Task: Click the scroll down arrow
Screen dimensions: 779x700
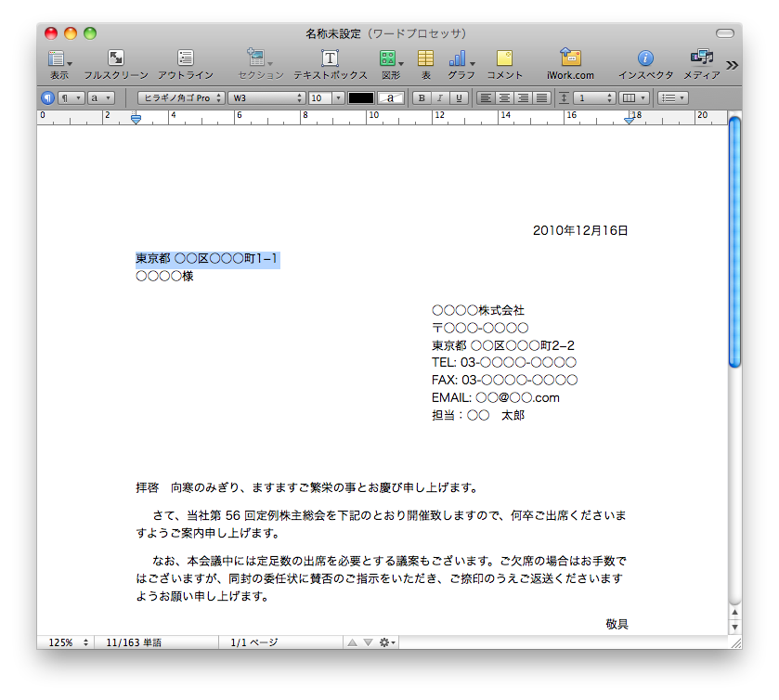Action: pyautogui.click(x=734, y=627)
